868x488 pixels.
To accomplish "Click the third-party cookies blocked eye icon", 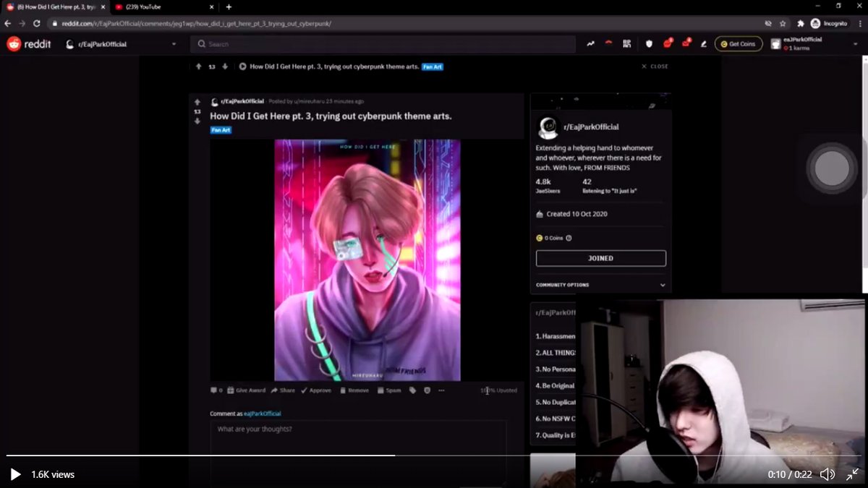I will 769,23.
